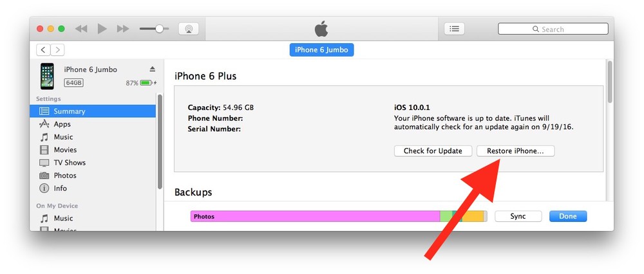Screen dimensions: 644x274
Task: Eject the iPhone 6 Jumbo device
Action: point(153,69)
